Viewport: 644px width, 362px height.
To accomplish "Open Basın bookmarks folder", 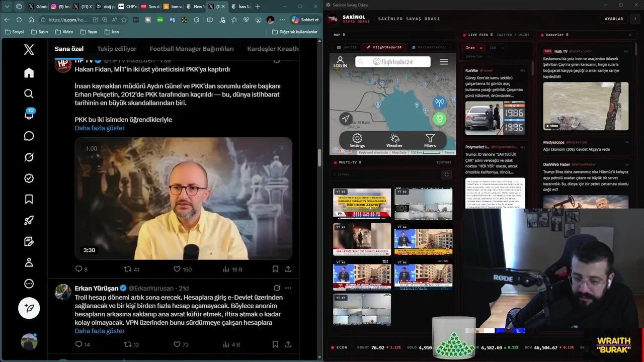I will pos(39,32).
